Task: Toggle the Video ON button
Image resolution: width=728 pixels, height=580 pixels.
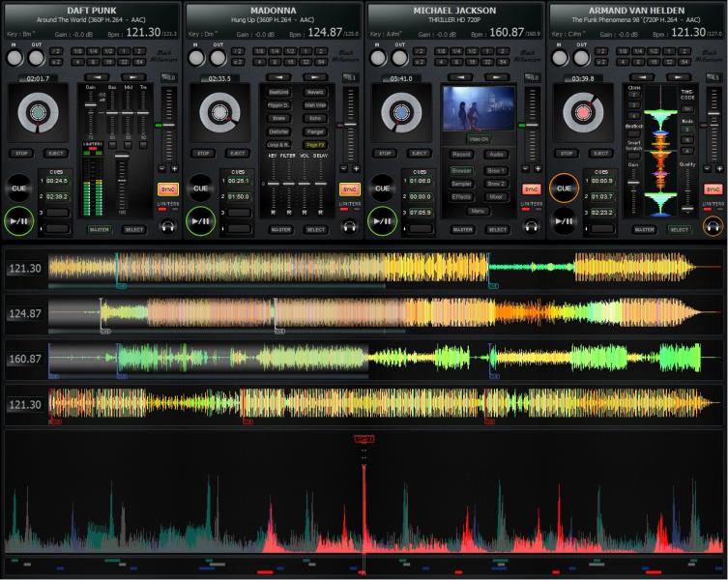Action: [479, 139]
